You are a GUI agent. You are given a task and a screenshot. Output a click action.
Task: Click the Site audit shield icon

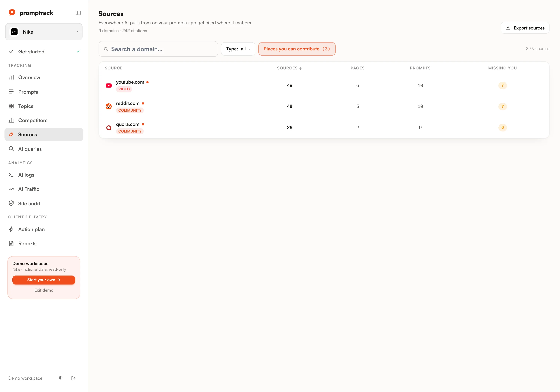tap(11, 203)
